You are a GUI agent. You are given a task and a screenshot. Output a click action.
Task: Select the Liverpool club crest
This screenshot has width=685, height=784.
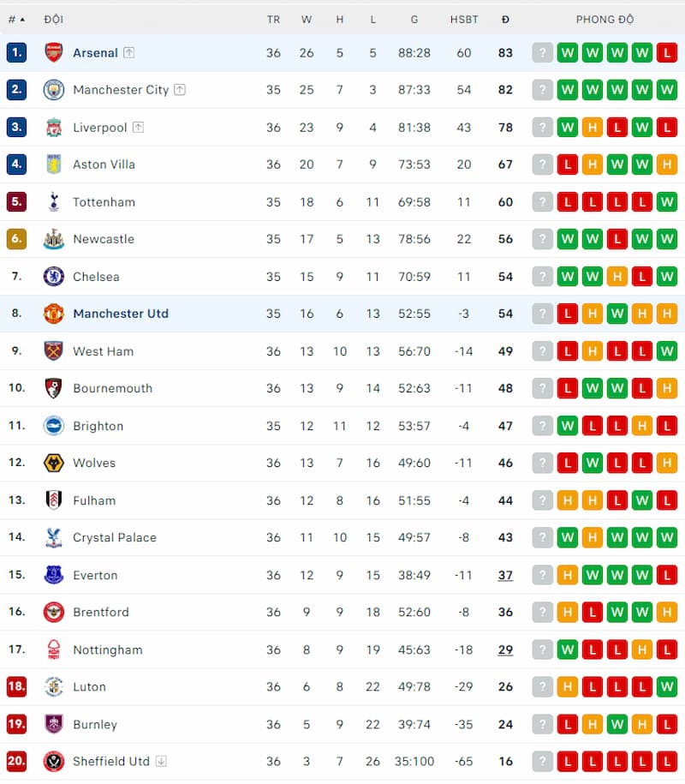point(53,127)
